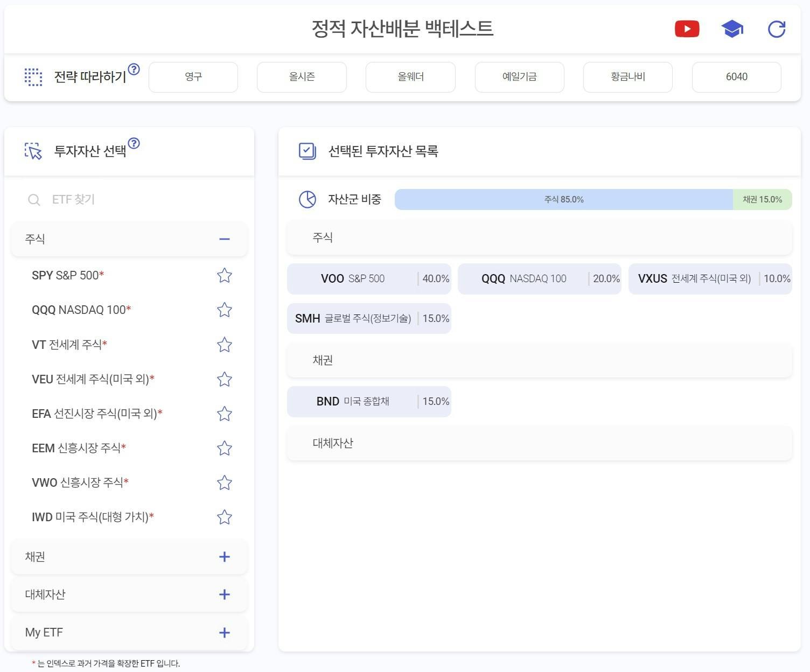Viewport: 810px width, 672px height.
Task: Click the cursor selection icon beside 투자자산 선택
Action: [x=33, y=151]
